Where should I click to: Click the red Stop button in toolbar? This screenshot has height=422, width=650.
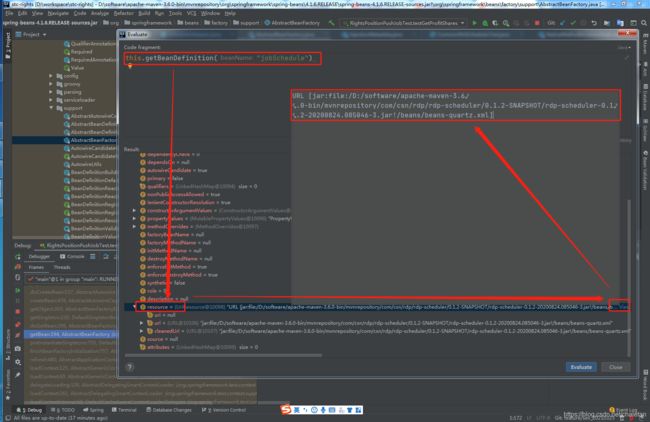[x=537, y=23]
